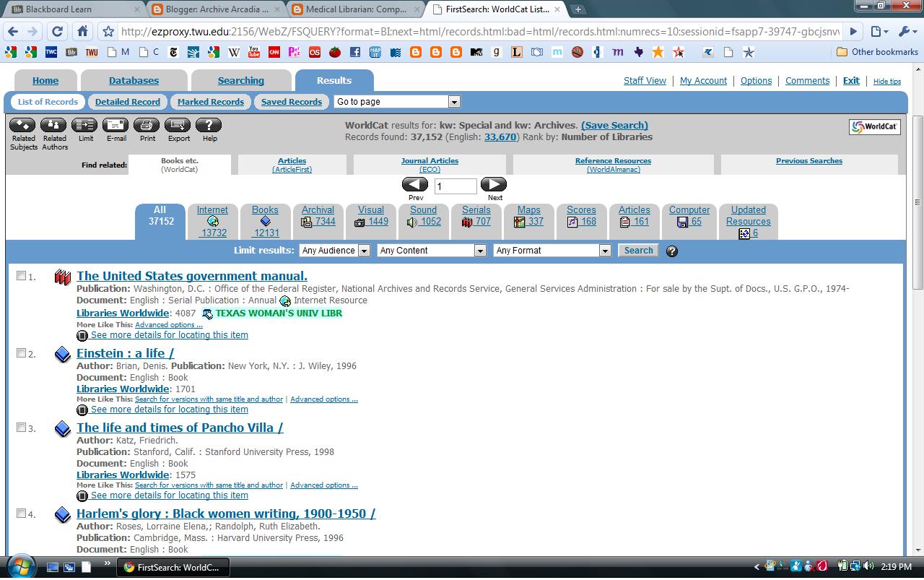Click the serial icon beside United States government manual

pyautogui.click(x=63, y=277)
